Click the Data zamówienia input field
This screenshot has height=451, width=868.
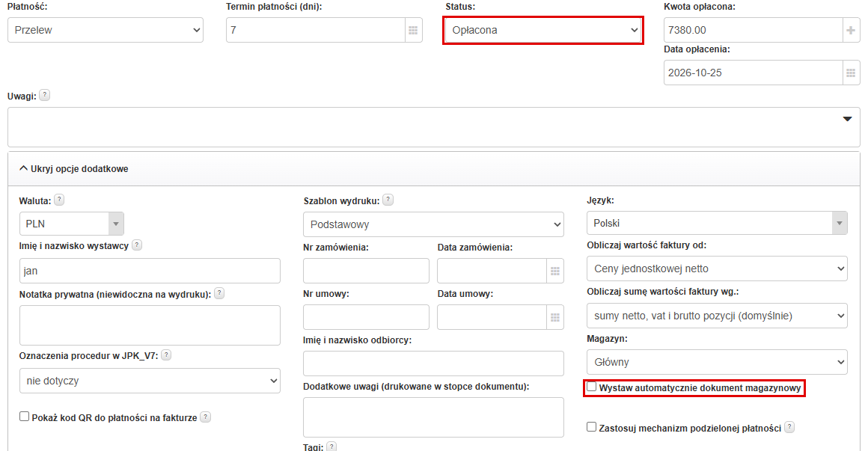click(x=492, y=271)
